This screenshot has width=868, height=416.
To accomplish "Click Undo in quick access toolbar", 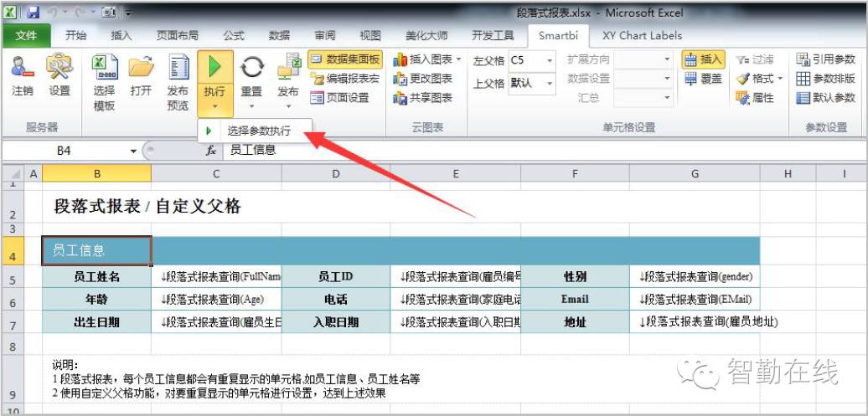I will [54, 12].
